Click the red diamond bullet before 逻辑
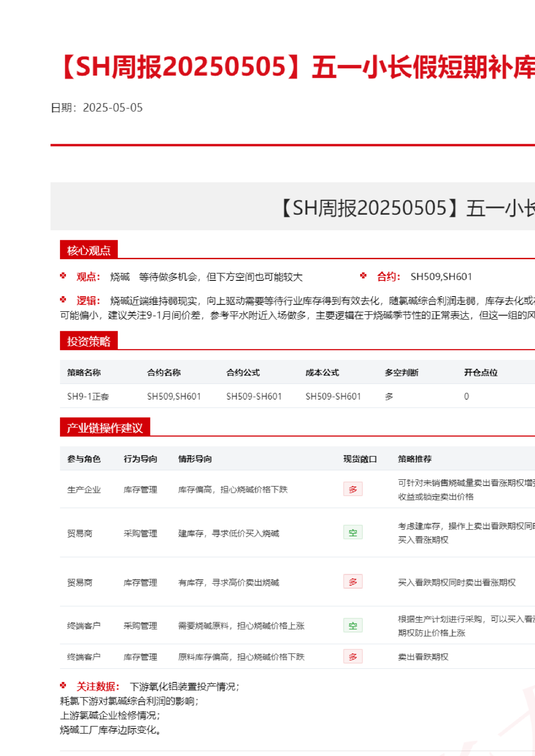535x756 pixels. coord(63,300)
